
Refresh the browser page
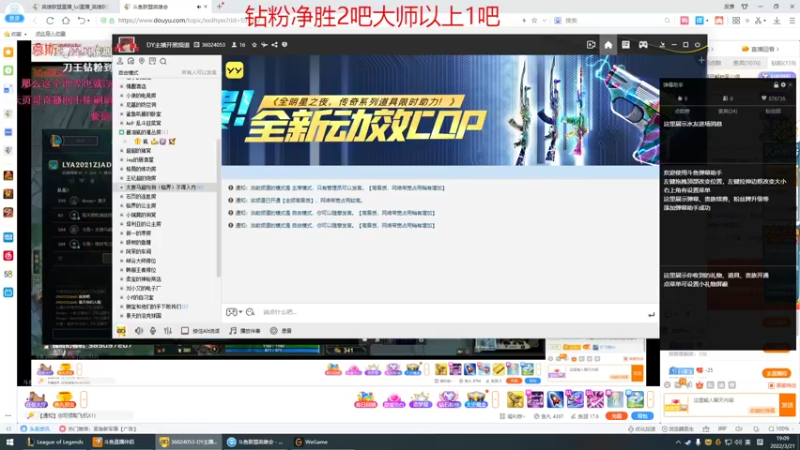click(x=50, y=20)
